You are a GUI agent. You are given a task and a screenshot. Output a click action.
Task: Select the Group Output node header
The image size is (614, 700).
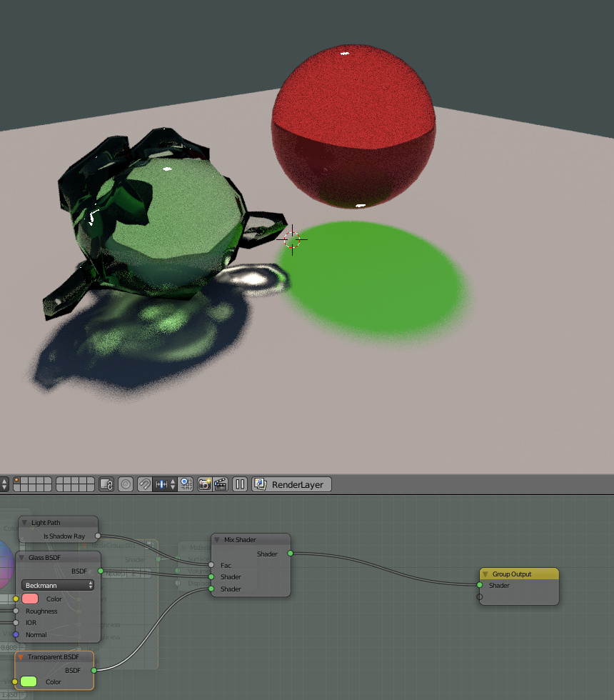click(520, 574)
